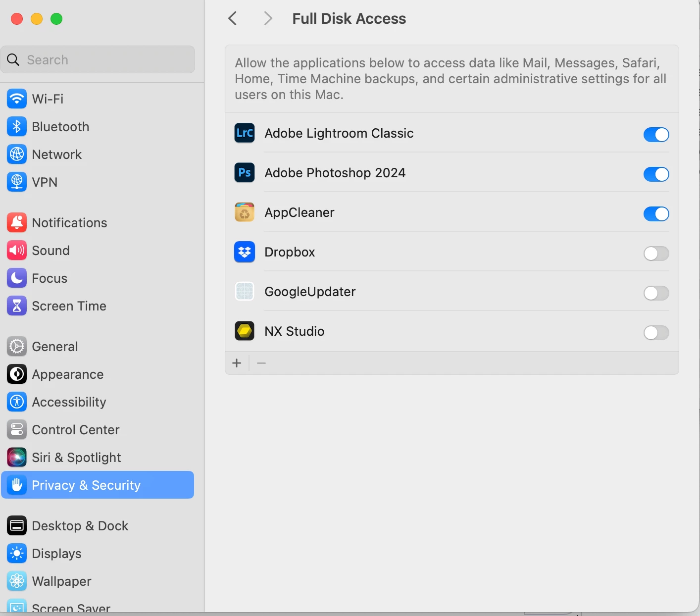Go back with the left chevron
This screenshot has height=616, width=700.
click(x=233, y=19)
